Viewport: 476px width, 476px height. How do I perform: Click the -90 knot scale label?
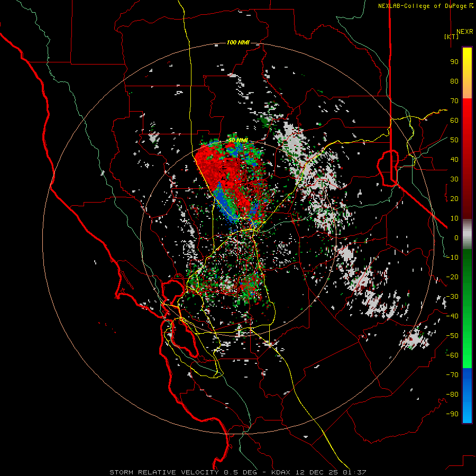click(x=452, y=414)
